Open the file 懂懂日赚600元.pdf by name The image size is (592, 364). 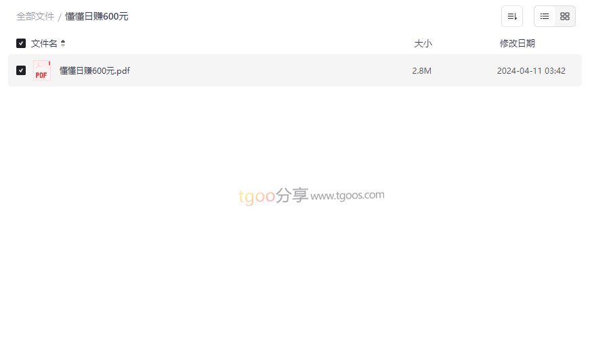(95, 71)
